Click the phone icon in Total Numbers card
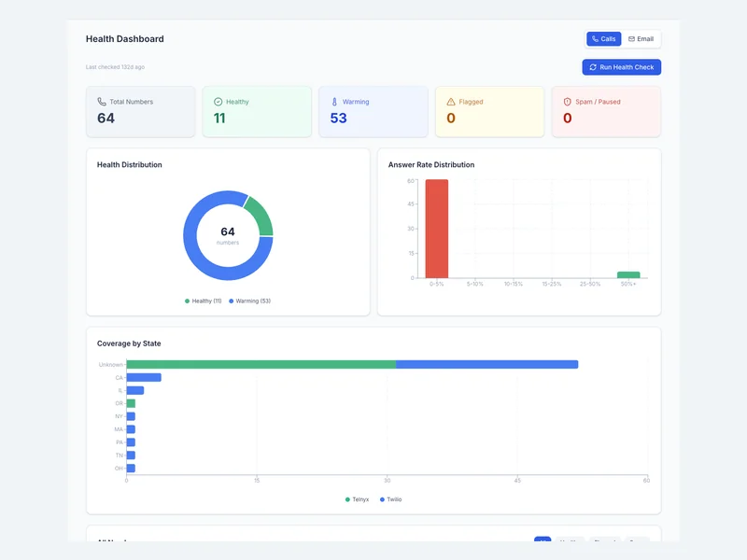747x560 pixels. click(x=102, y=102)
